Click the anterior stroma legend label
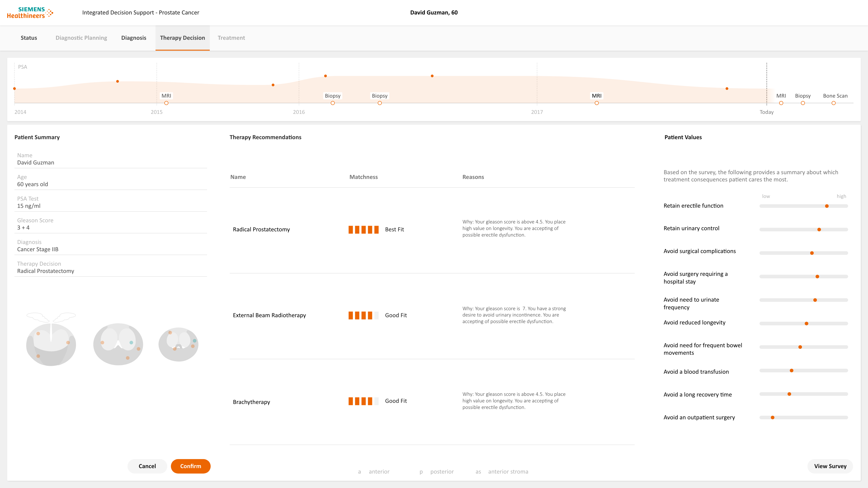Image resolution: width=868 pixels, height=488 pixels. [508, 472]
